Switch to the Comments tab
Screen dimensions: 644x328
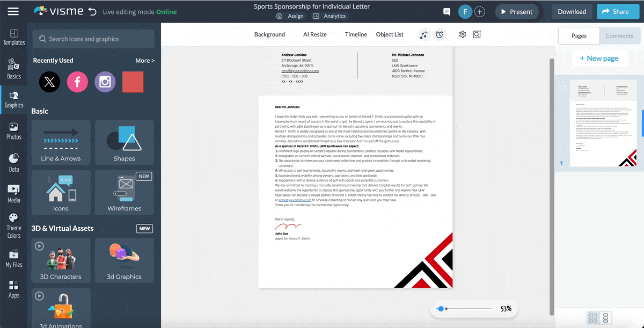pos(619,35)
